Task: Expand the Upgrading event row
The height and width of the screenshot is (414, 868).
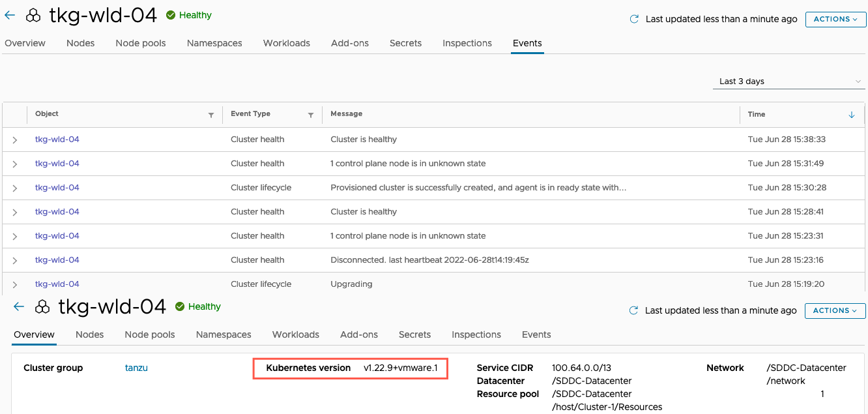Action: [x=15, y=284]
